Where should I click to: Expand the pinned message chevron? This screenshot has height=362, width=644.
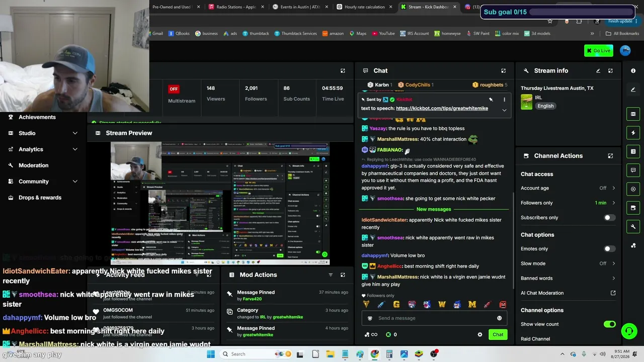click(x=504, y=110)
